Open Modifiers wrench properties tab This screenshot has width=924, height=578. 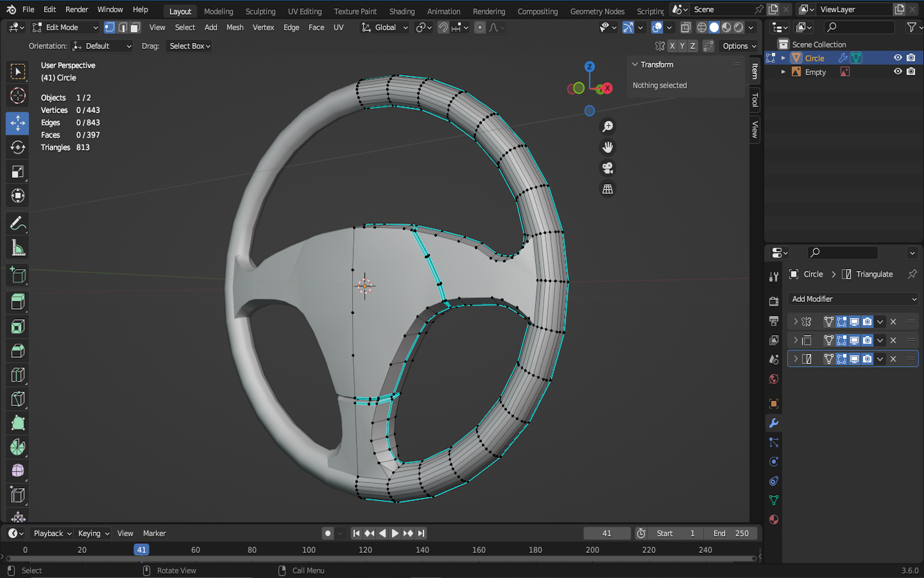(774, 423)
